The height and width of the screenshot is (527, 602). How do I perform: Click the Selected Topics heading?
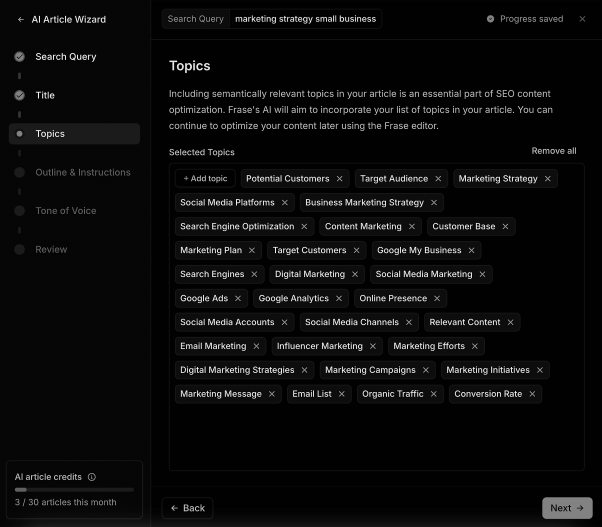(202, 152)
